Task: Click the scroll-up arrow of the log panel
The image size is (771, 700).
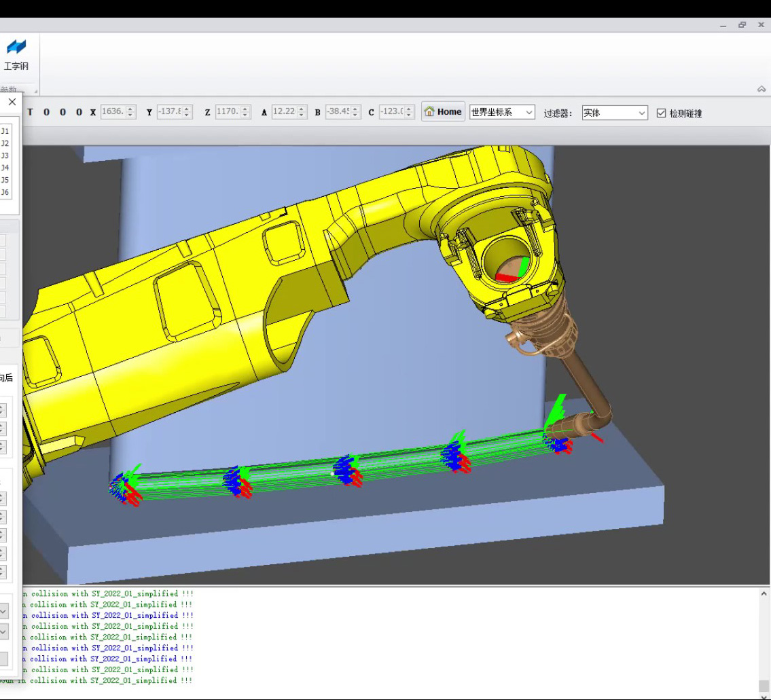Action: (x=764, y=594)
